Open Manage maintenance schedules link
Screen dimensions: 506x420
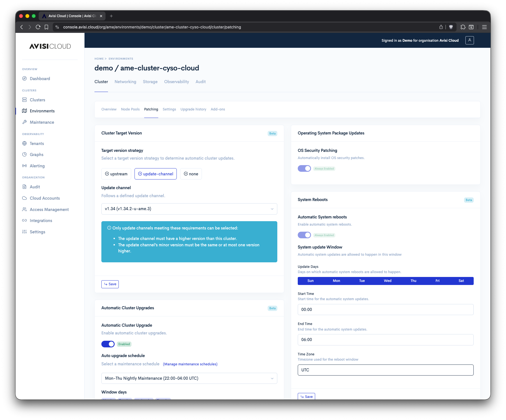pos(190,364)
